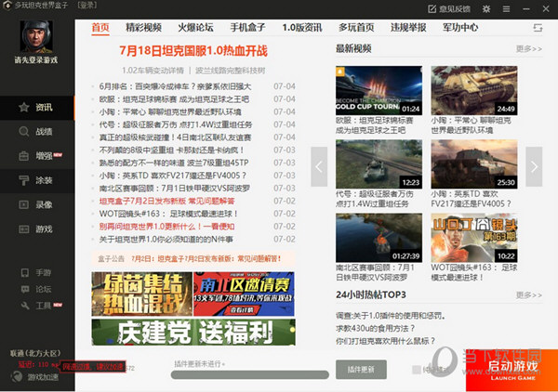
Task: Open the hamburger main menu icon
Action: 506,9
